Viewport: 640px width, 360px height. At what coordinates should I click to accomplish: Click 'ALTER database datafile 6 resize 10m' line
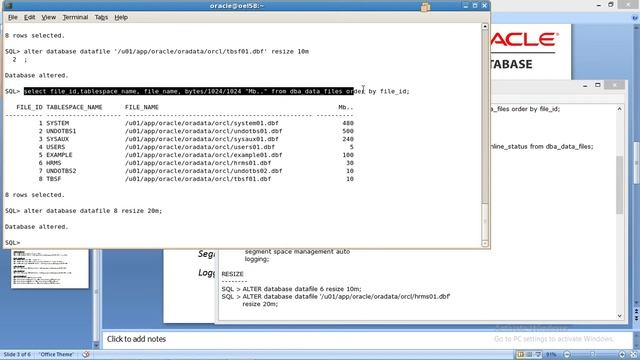(291, 289)
